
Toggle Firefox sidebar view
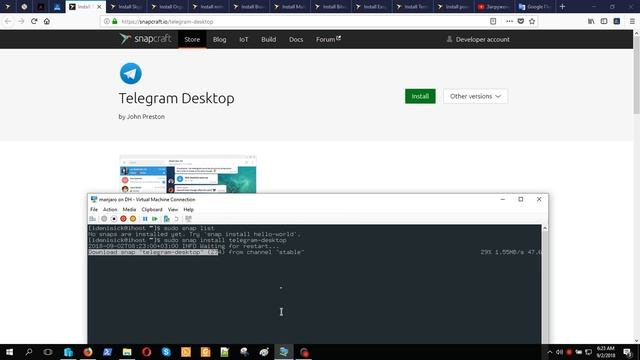tap(604, 21)
